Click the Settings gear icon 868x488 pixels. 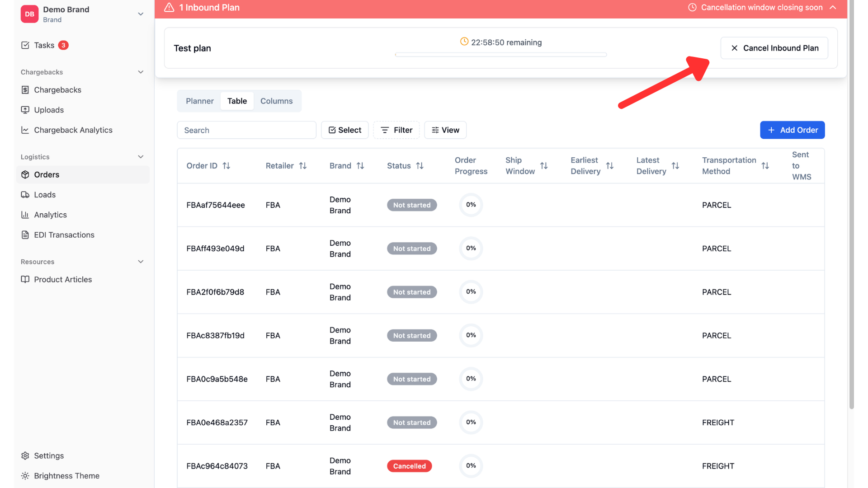25,455
